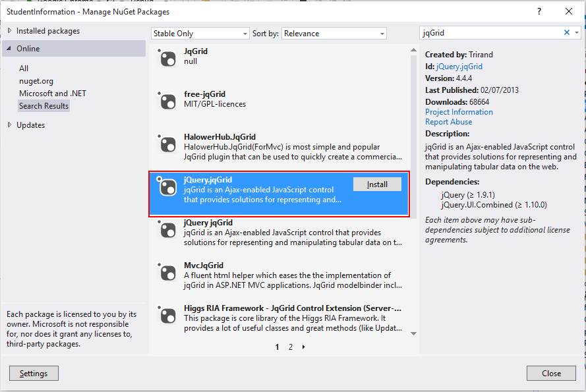This screenshot has height=392, width=586.
Task: Select the Higgs RIA Framework package title
Action: (293, 308)
